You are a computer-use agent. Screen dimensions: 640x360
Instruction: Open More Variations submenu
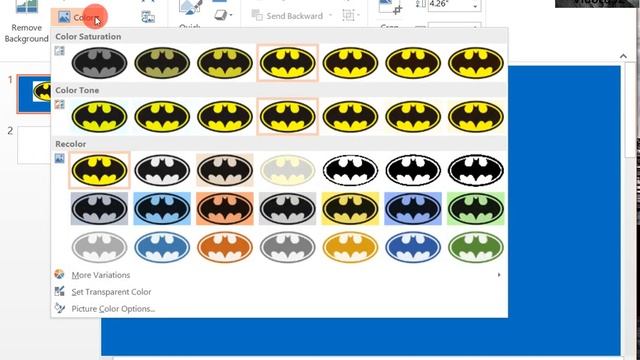coord(279,275)
